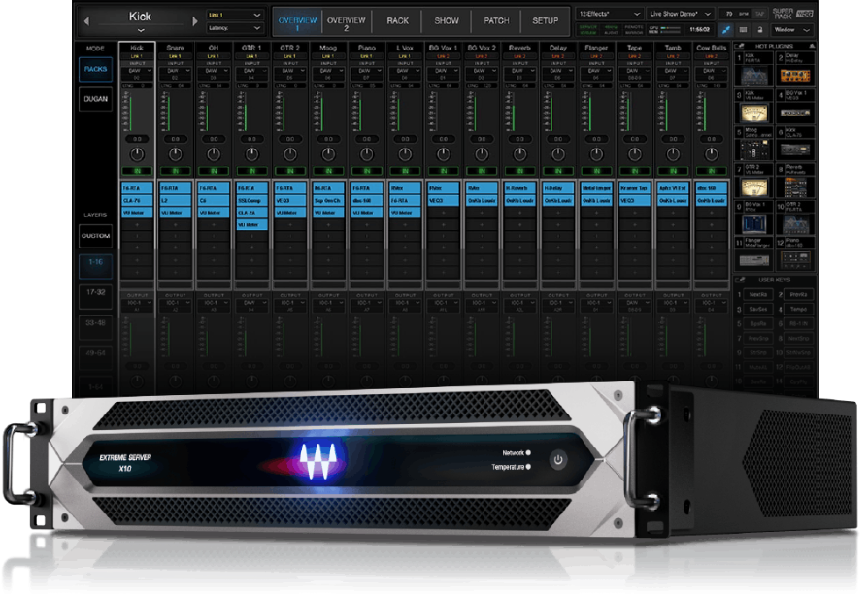
Task: Click the keyboard icon in top bar
Action: coord(743,30)
